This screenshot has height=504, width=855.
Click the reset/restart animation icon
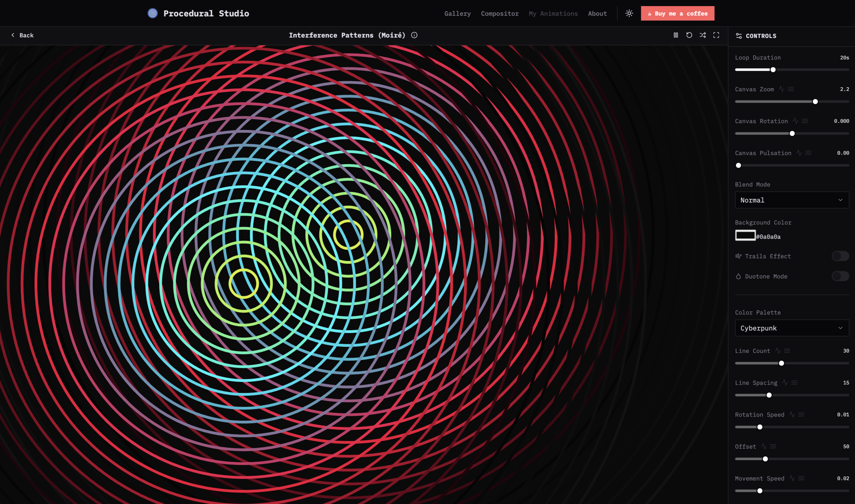(689, 35)
